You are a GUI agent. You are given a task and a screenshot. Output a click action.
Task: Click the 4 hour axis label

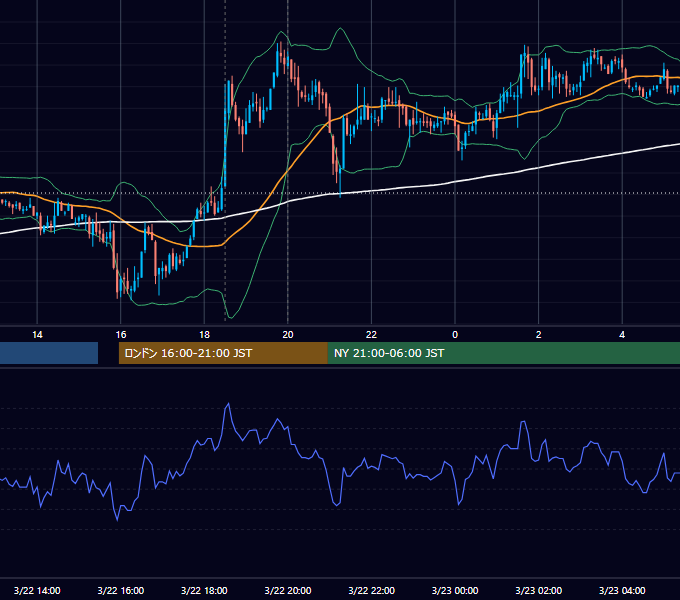(x=622, y=335)
